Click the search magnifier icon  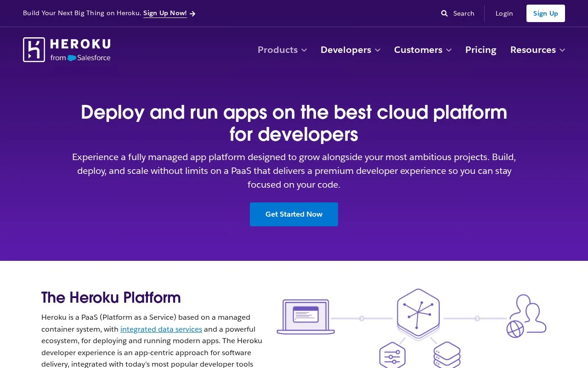pyautogui.click(x=444, y=13)
